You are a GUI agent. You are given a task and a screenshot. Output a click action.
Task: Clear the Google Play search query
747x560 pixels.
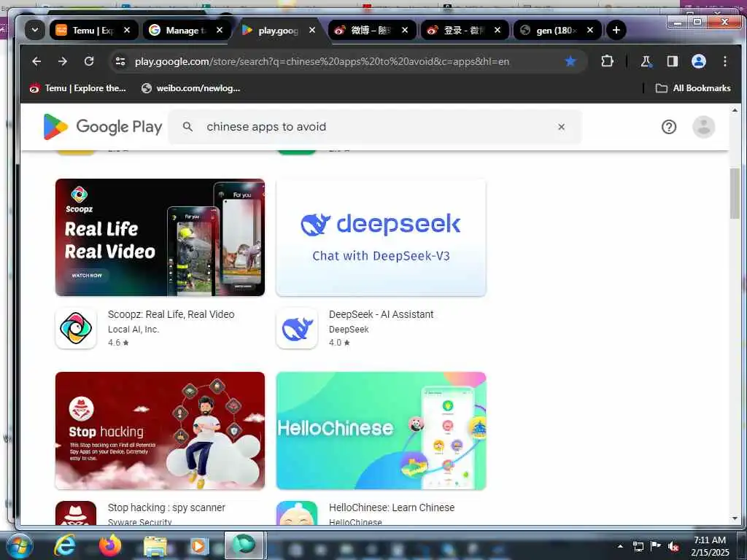click(561, 127)
